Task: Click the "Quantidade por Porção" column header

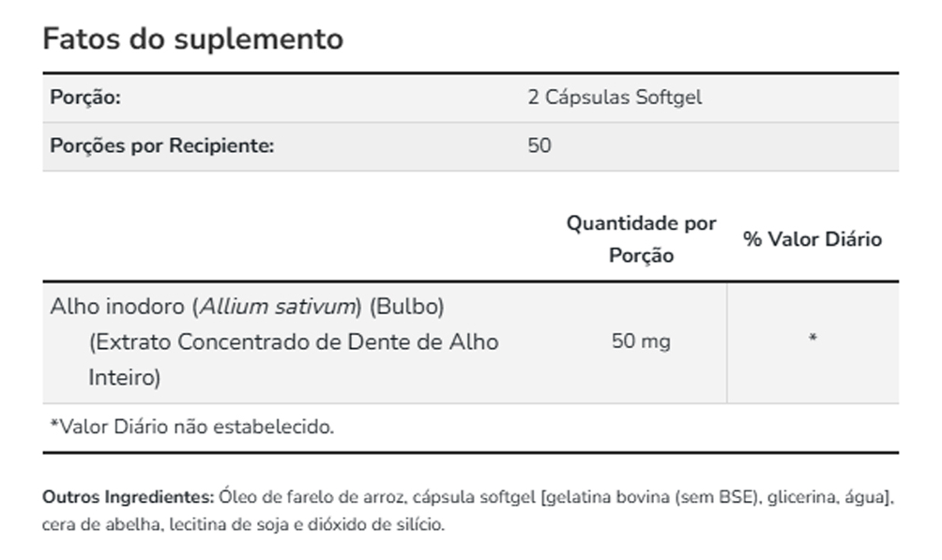Action: 641,239
